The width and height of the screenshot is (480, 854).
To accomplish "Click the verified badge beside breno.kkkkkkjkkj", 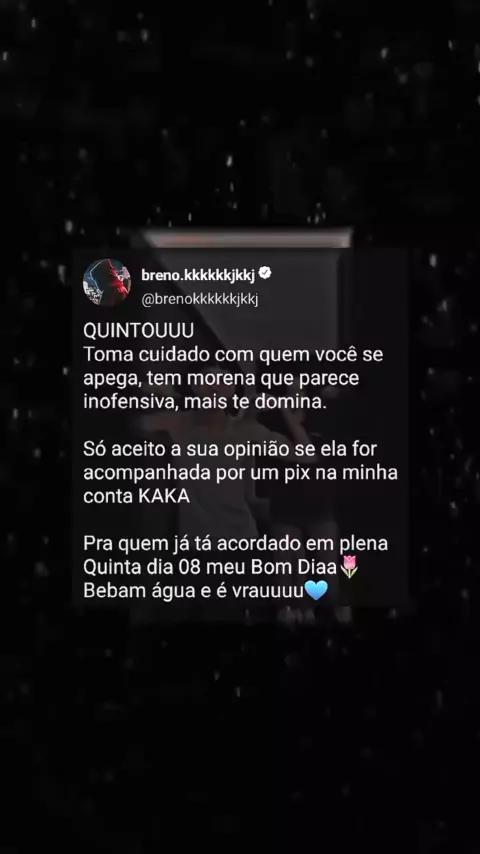I will (264, 274).
